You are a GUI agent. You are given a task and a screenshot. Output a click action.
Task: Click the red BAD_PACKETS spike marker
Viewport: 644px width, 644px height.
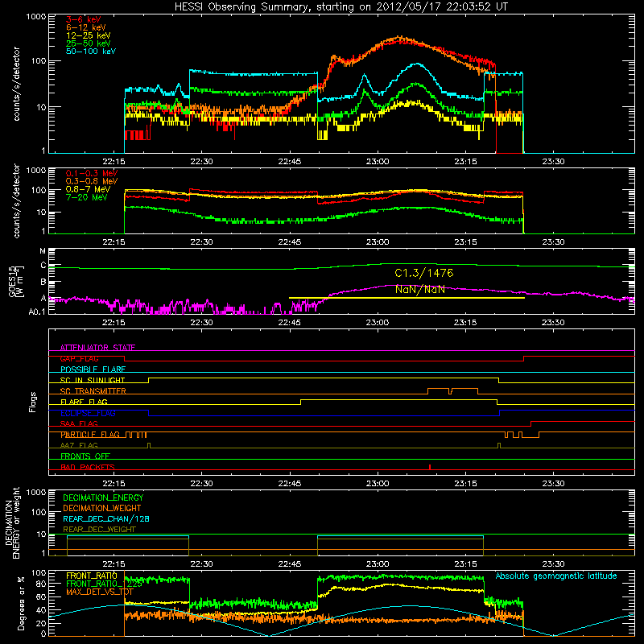tap(430, 467)
